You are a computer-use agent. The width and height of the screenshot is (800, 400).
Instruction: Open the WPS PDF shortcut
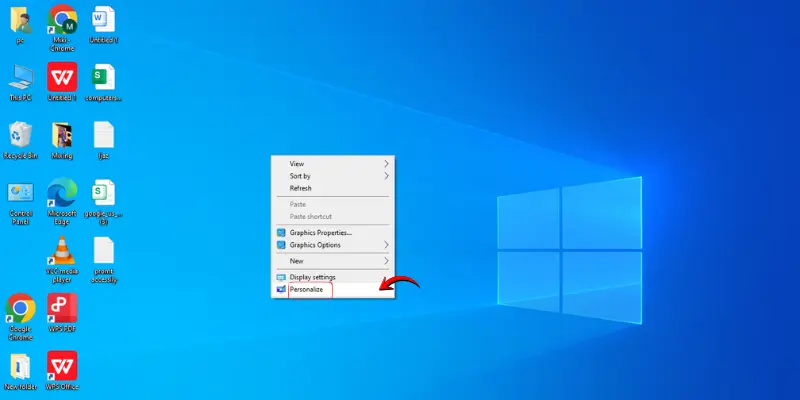pos(62,308)
